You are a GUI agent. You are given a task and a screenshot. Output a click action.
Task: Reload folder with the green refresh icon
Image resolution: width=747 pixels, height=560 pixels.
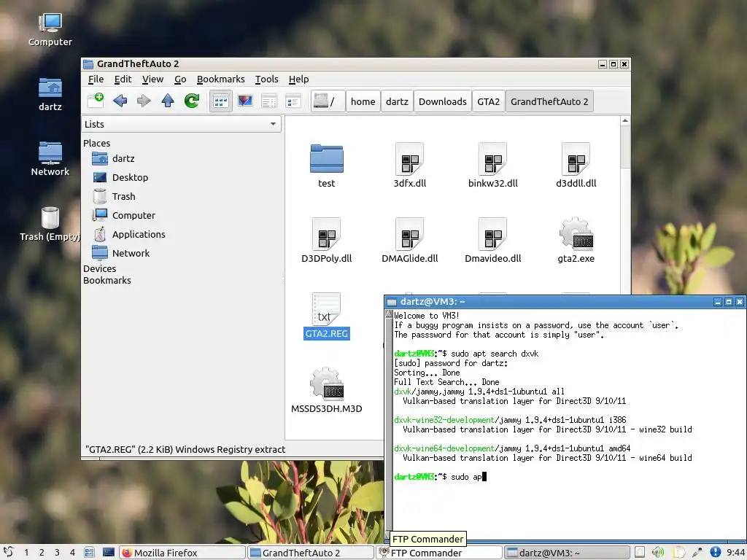(192, 101)
